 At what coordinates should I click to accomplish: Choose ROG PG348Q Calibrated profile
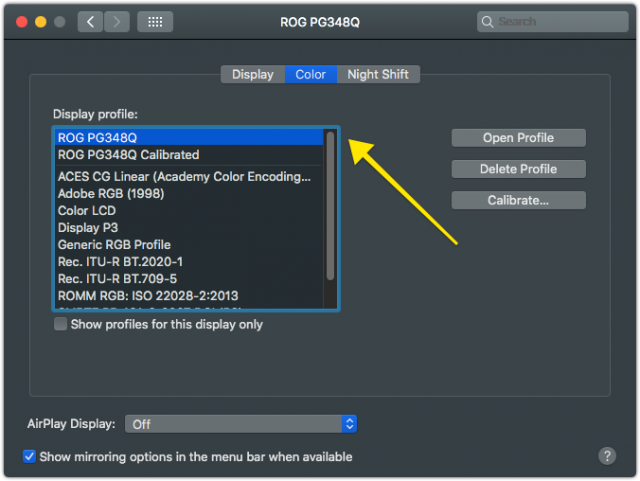point(189,155)
